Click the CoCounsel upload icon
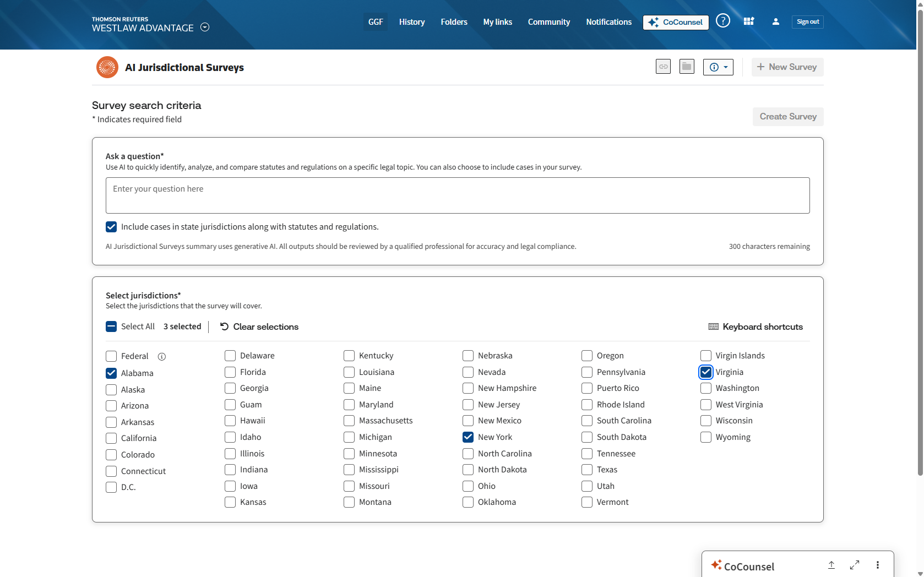 [831, 565]
